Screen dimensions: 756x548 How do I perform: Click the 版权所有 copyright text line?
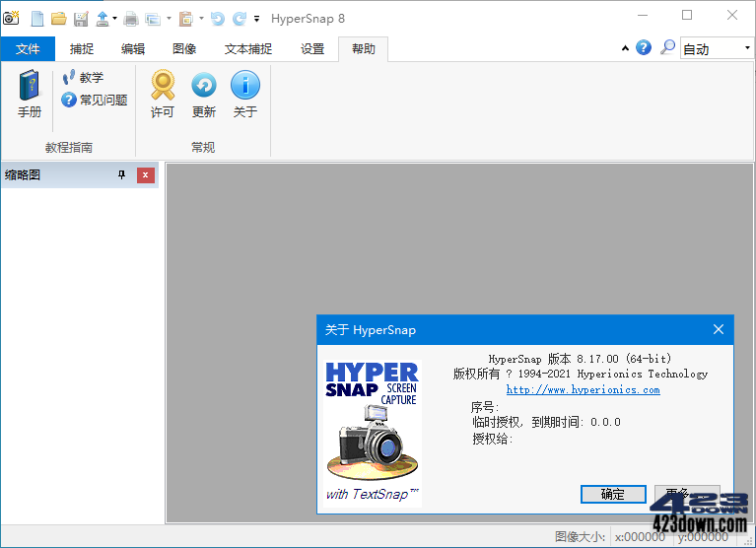(x=581, y=374)
